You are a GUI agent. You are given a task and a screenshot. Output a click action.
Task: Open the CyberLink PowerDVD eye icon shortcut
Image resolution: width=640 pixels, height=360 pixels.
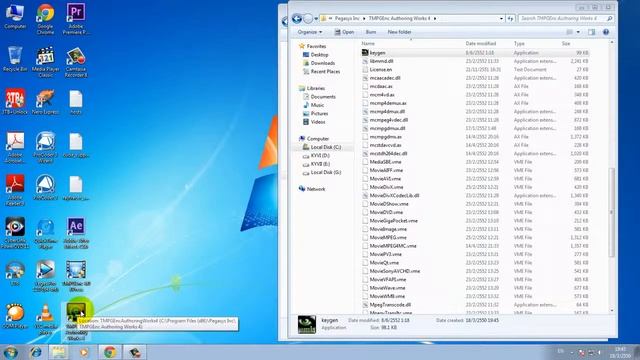(x=15, y=233)
